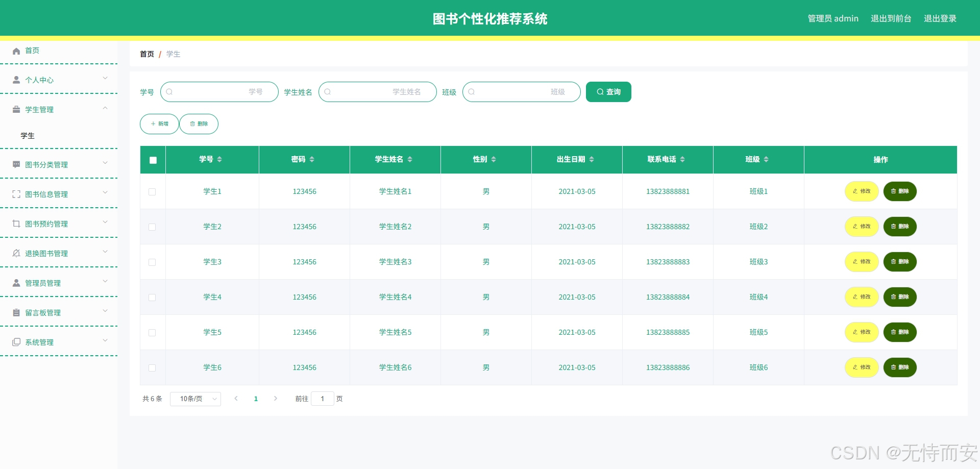Sort by 联系电话 column arrows
The image size is (980, 469).
coord(682,159)
